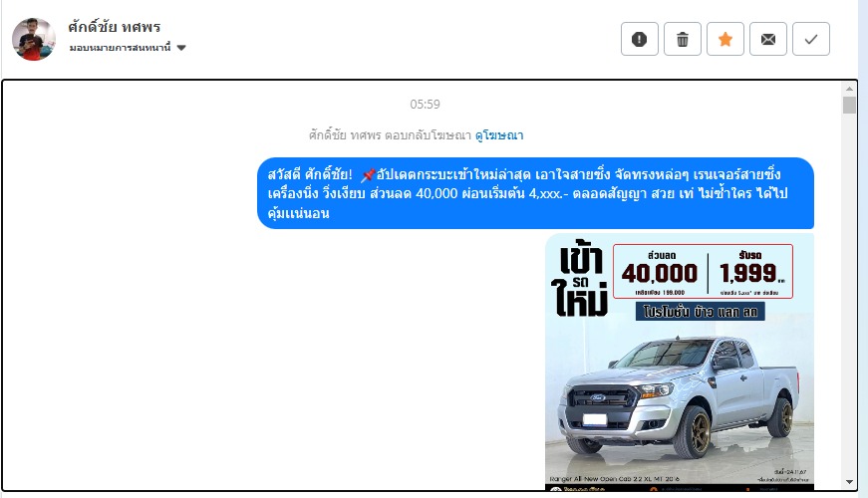Open the มอบหมายการสนทนานี้ assignment dropdown
The width and height of the screenshot is (868, 498).
point(128,48)
